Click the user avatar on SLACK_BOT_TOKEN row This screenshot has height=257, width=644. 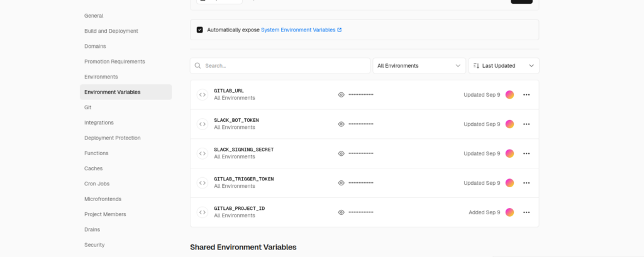(509, 124)
